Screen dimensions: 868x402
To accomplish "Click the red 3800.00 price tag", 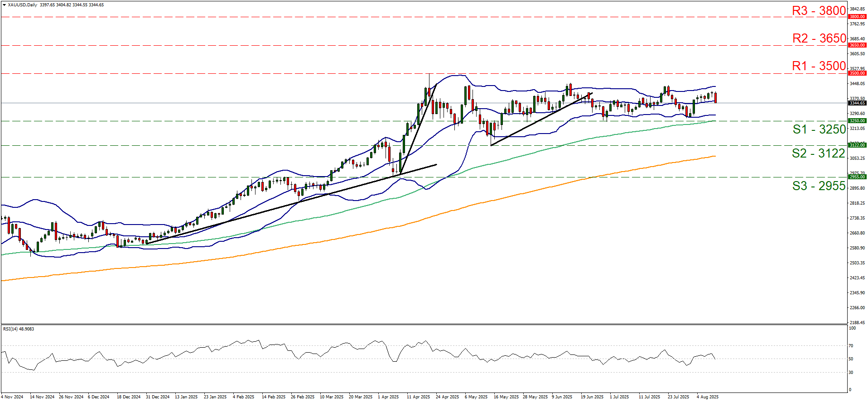I will [x=857, y=17].
